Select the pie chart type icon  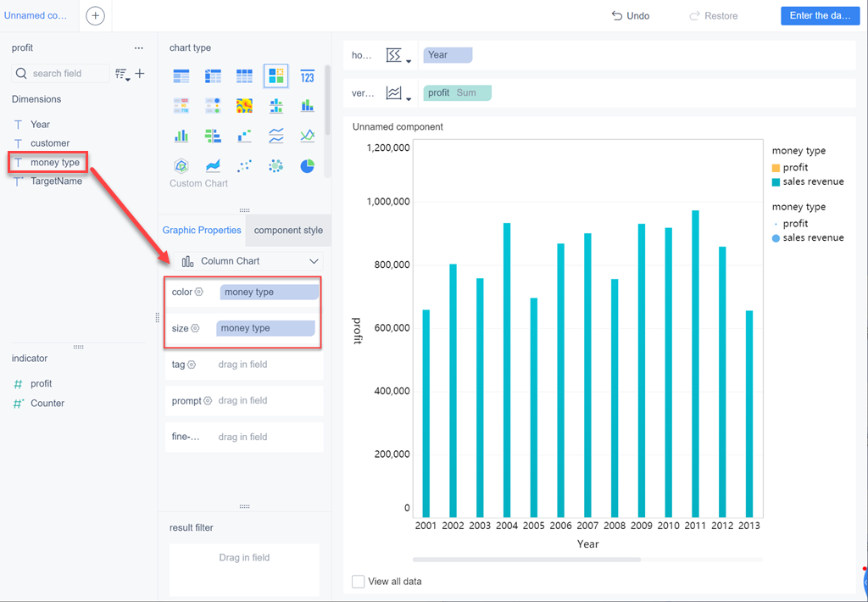point(307,165)
